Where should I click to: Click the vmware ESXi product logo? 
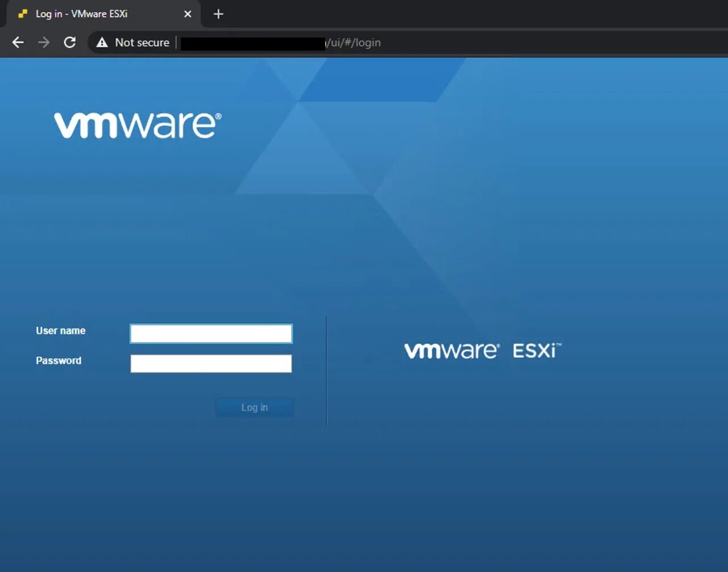pos(483,351)
